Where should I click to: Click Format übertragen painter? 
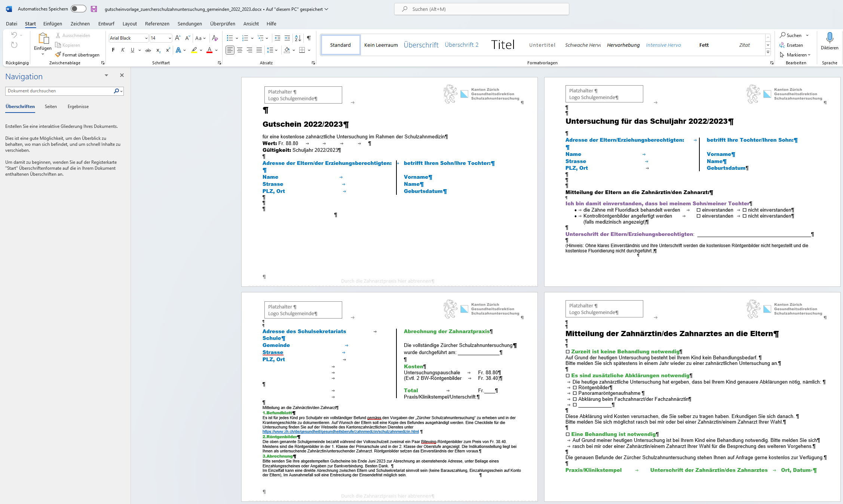click(77, 55)
